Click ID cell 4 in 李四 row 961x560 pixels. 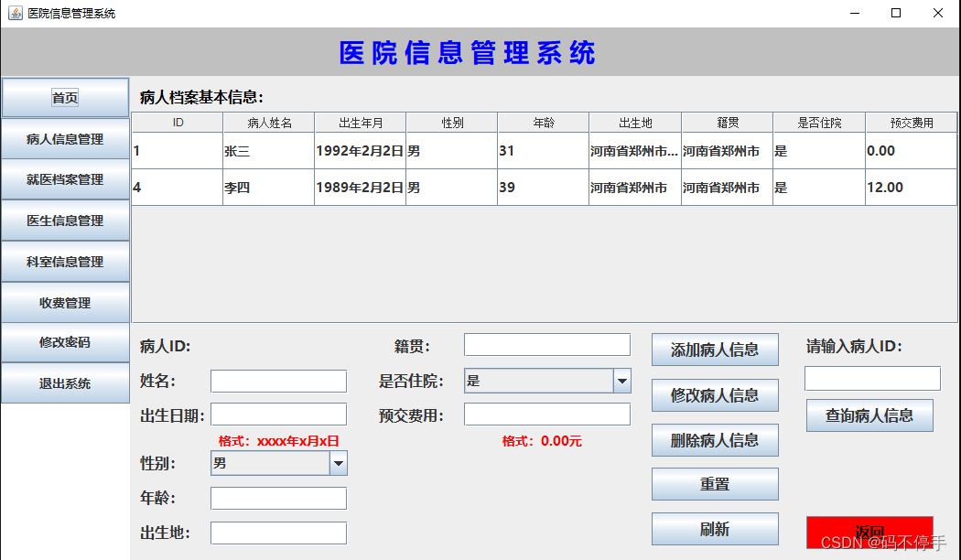coord(178,188)
